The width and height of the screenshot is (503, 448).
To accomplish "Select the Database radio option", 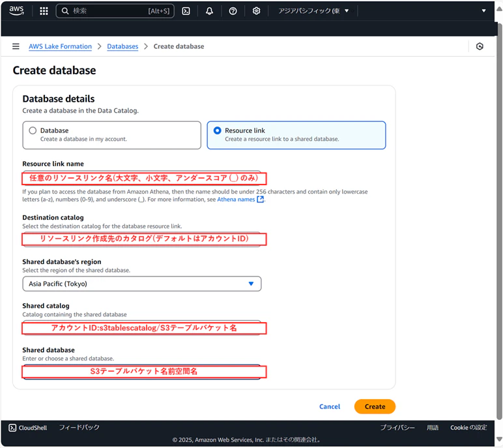I will [33, 130].
